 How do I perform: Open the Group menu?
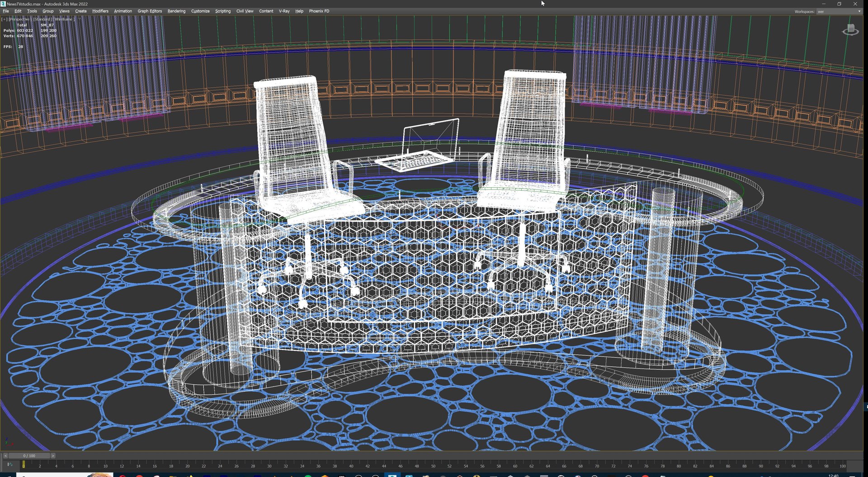tap(48, 11)
